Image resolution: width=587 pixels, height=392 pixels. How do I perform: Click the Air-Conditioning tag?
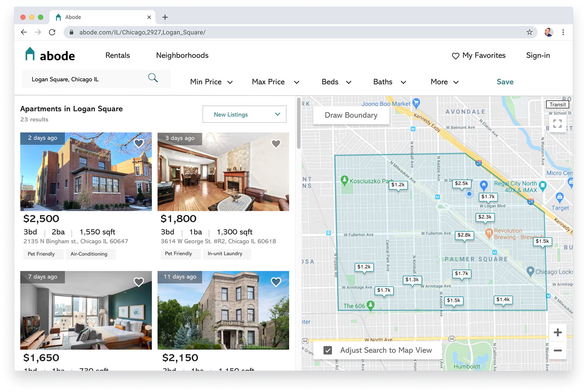pos(91,254)
